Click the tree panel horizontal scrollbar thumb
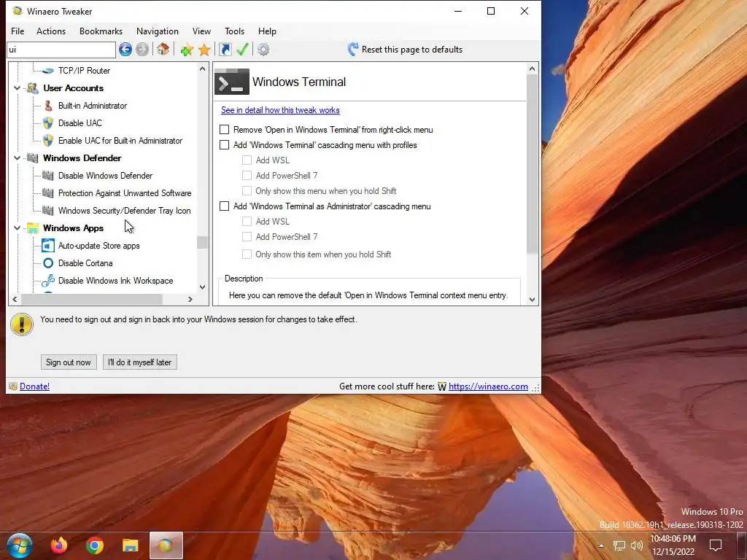The height and width of the screenshot is (560, 747). [x=91, y=299]
